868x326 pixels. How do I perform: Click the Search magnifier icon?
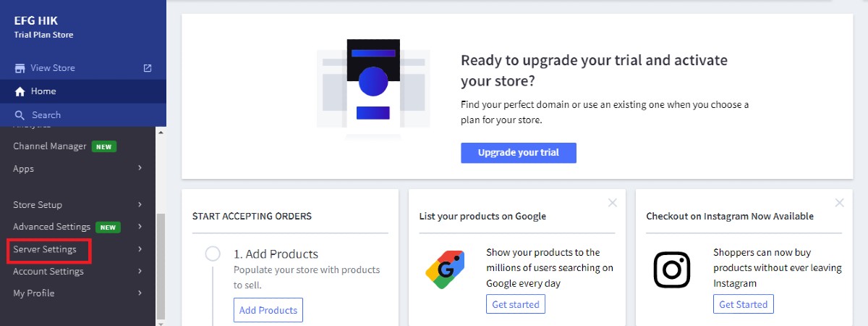[20, 115]
